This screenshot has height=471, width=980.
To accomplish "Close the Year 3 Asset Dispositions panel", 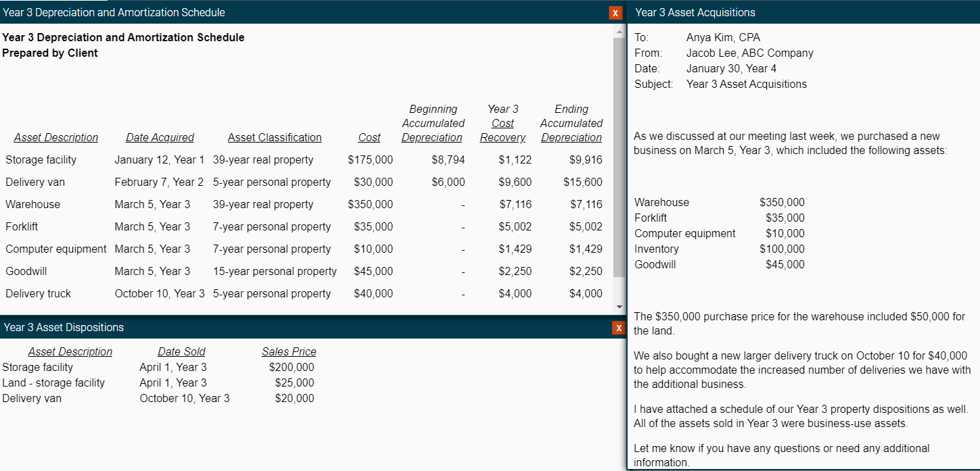I will pos(617,328).
